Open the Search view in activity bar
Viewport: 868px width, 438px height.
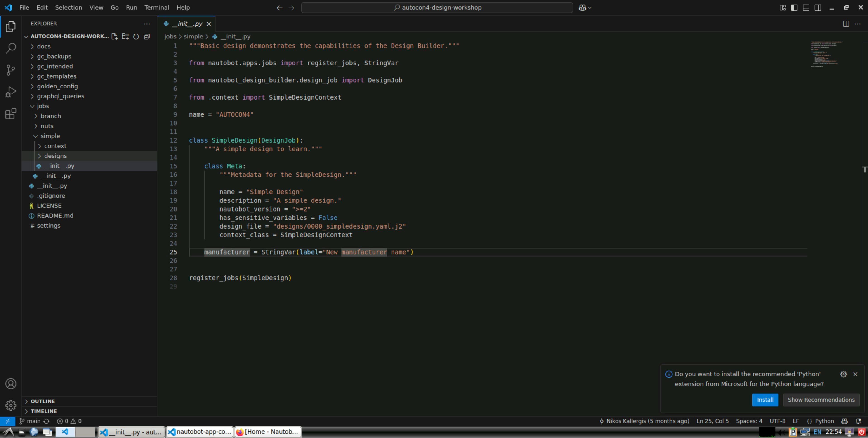click(x=11, y=48)
